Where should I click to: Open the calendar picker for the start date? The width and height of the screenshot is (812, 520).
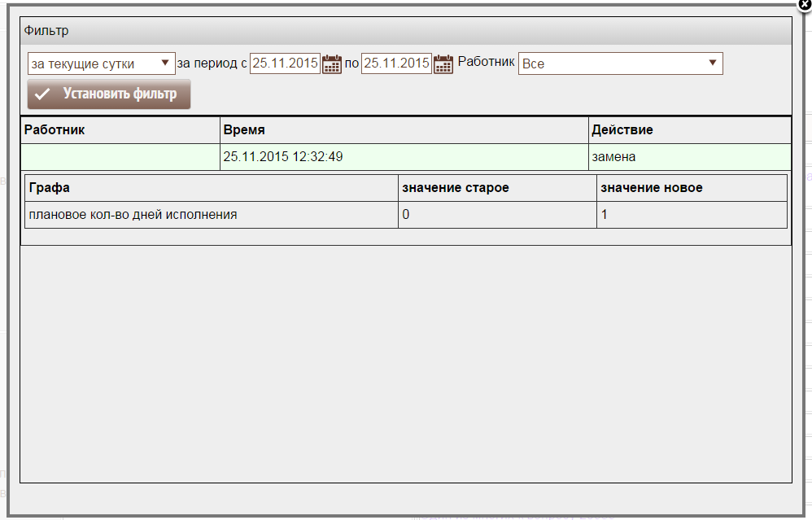[332, 64]
